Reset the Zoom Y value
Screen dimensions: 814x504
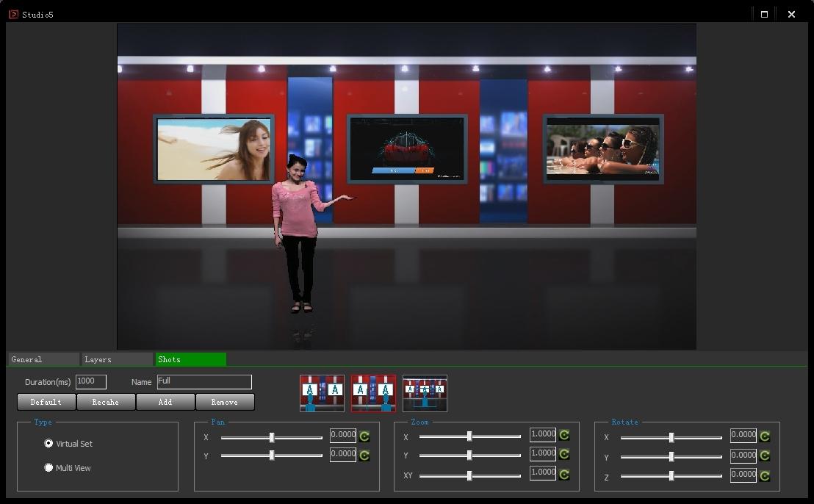[x=564, y=454]
